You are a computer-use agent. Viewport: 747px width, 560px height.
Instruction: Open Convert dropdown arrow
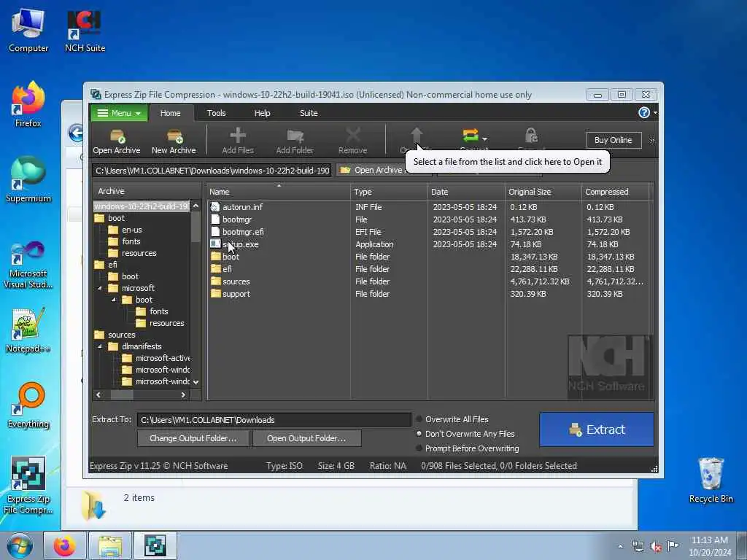pos(484,139)
